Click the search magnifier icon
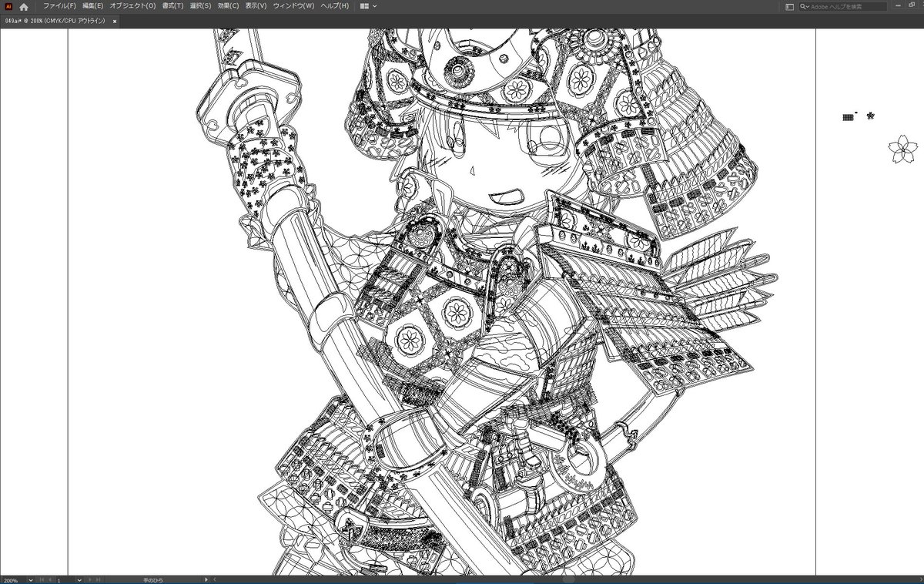The height and width of the screenshot is (584, 924). click(803, 6)
